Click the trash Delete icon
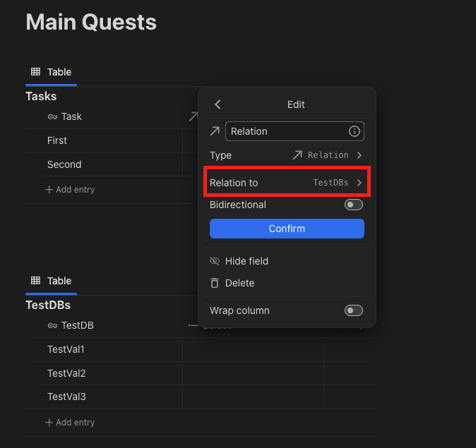Viewport: 476px width, 448px height. click(215, 283)
